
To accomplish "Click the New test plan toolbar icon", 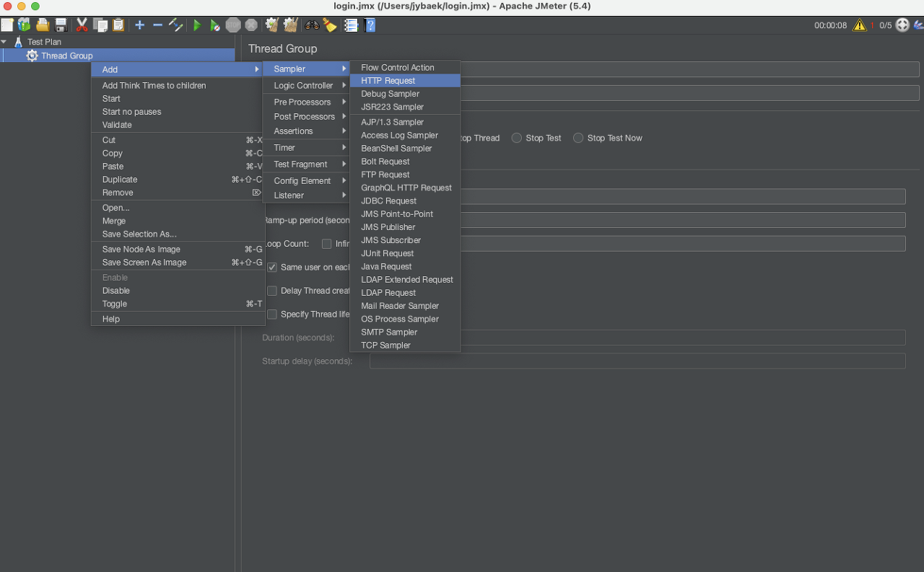I will [x=7, y=25].
